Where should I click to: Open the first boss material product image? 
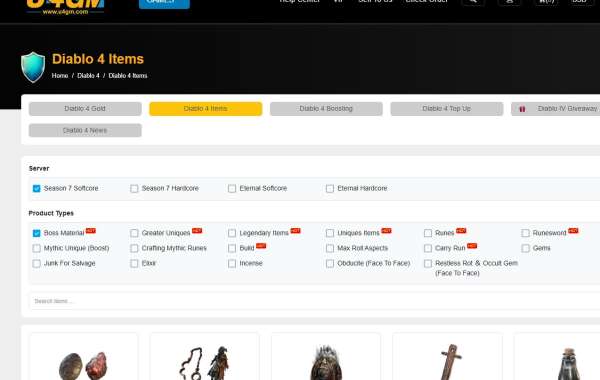[x=83, y=365]
